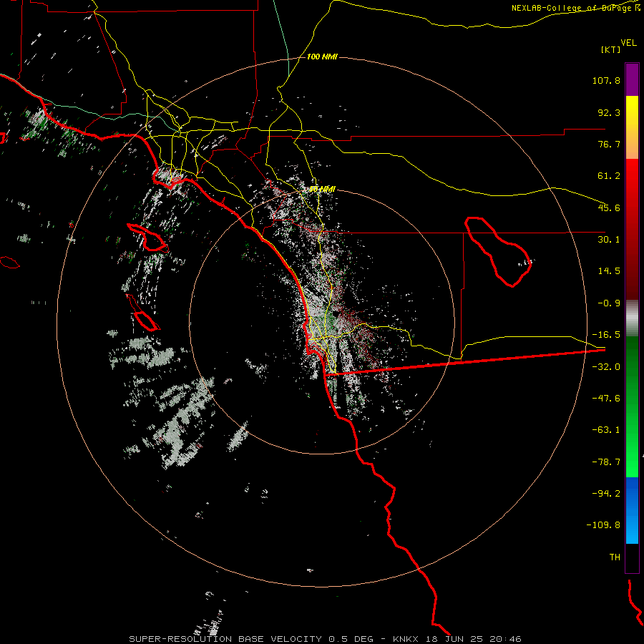The image size is (644, 644).
Task: Click the -0.9 velocity scale label
Action: [x=609, y=303]
